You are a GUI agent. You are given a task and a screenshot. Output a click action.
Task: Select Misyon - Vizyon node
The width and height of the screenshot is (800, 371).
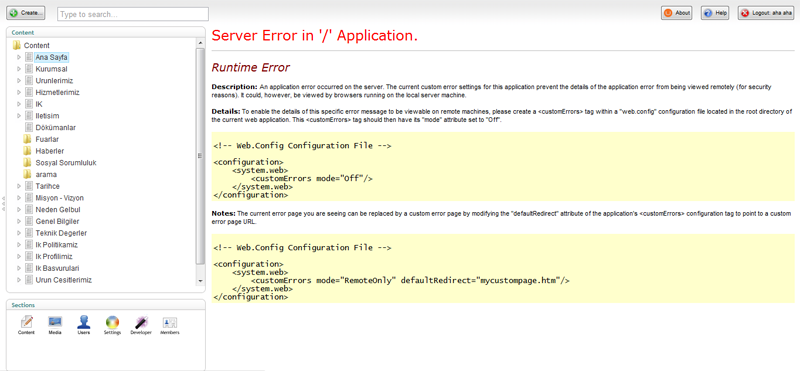click(x=59, y=198)
